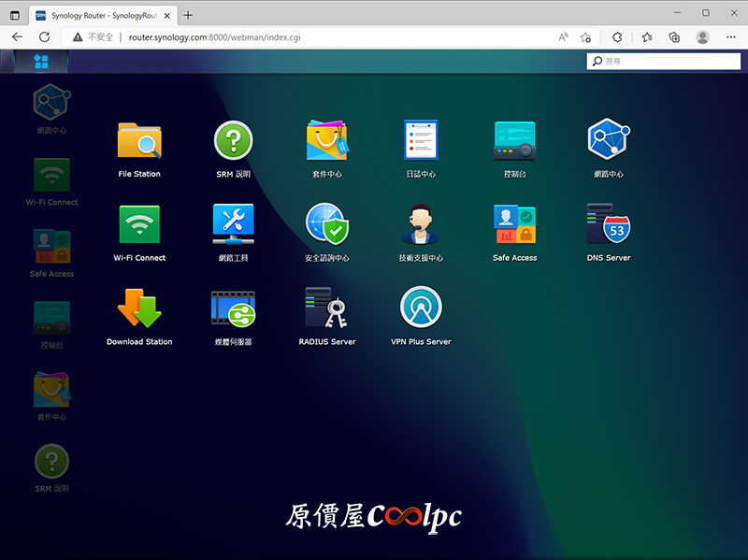Open the tab actions menu
748x560 pixels.
(15, 15)
